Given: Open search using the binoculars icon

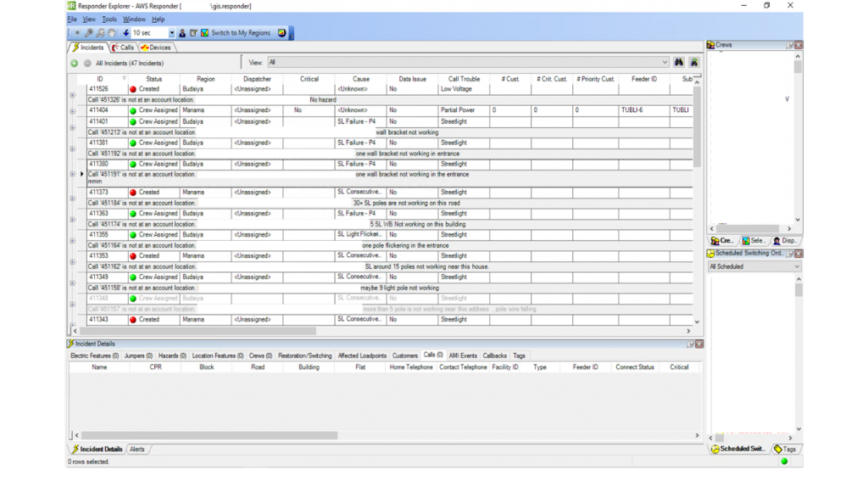Looking at the screenshot, I should pos(678,63).
